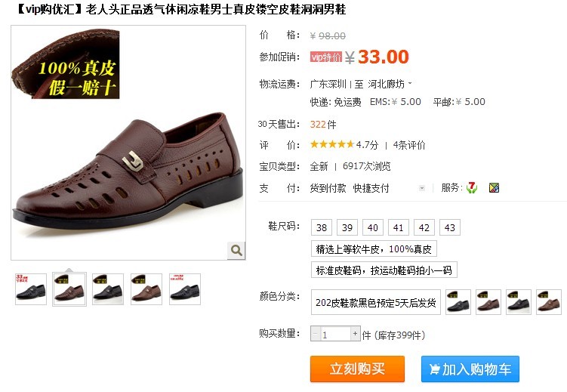Increase purchase quantity with plus button

(x=355, y=333)
